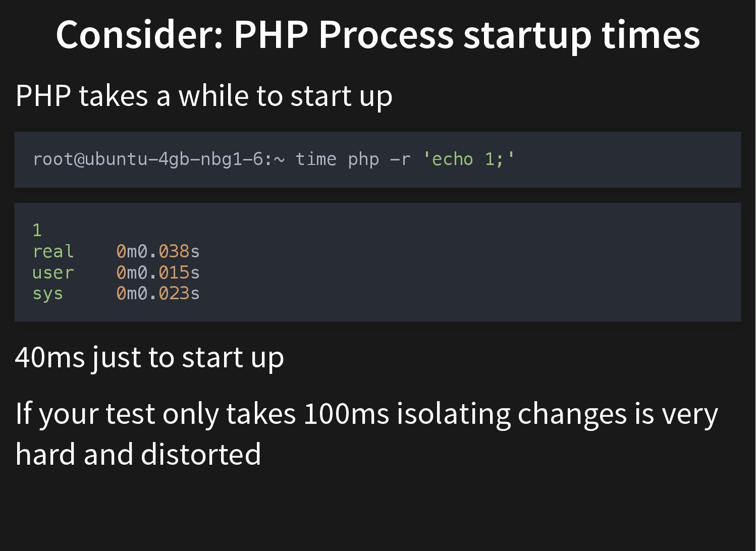Viewport: 756px width, 551px height.
Task: Click the "user" label in the output
Action: [53, 272]
